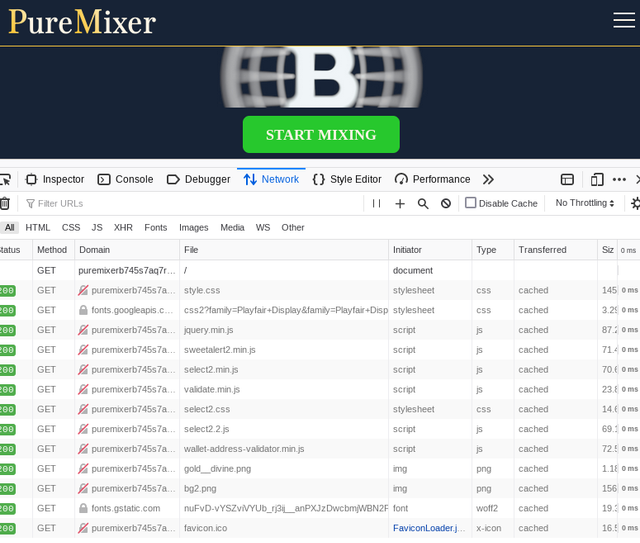Sort by Transferred column header
Image resolution: width=640 pixels, height=543 pixels.
556,250
